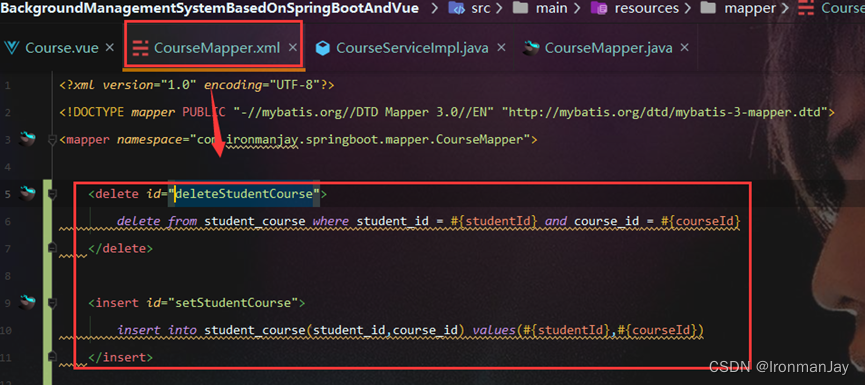
Task: Click the fold end marker on line 7
Action: tap(52, 248)
